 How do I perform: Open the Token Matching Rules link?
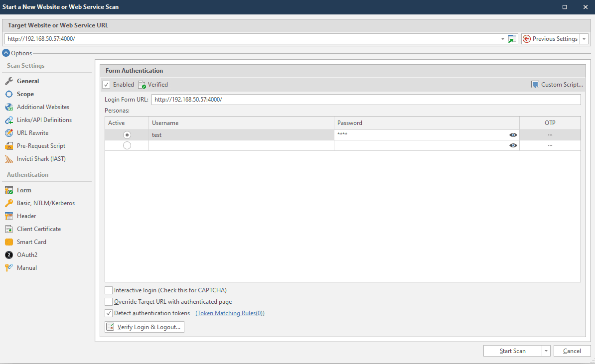click(230, 313)
